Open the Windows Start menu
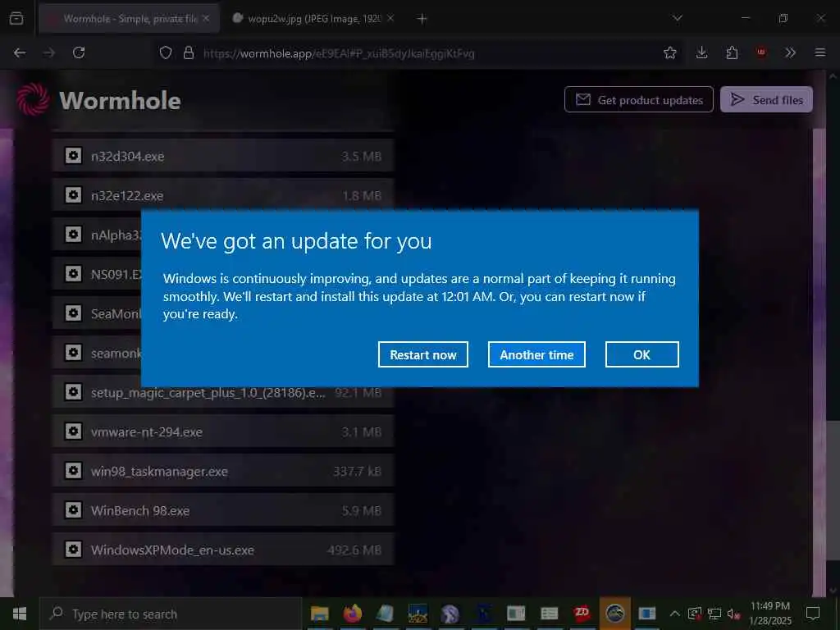Image resolution: width=840 pixels, height=630 pixels. (20, 614)
